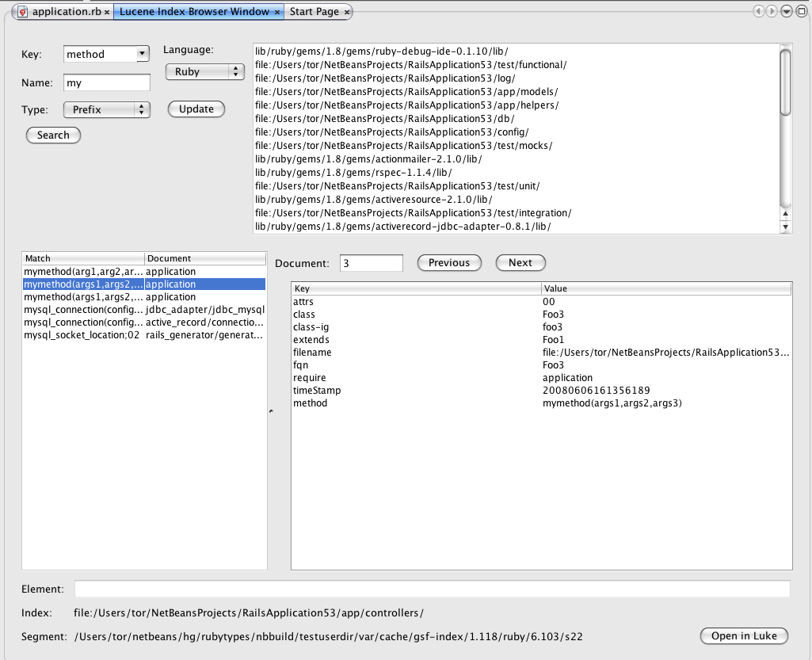Maximize the editor window with the icon

801,11
